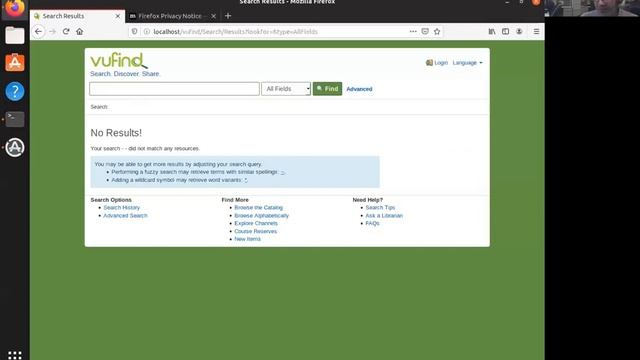The width and height of the screenshot is (640, 360).
Task: Show site information icon in address bar
Action: click(x=147, y=31)
